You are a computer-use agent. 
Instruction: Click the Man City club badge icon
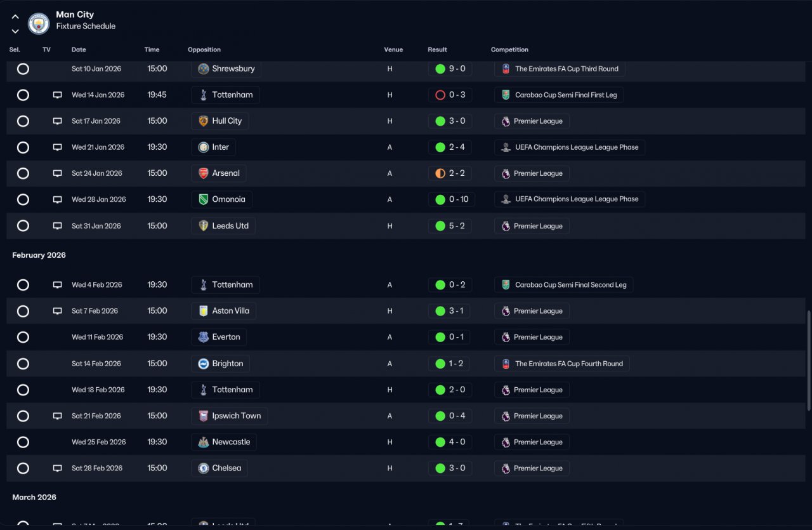point(39,23)
